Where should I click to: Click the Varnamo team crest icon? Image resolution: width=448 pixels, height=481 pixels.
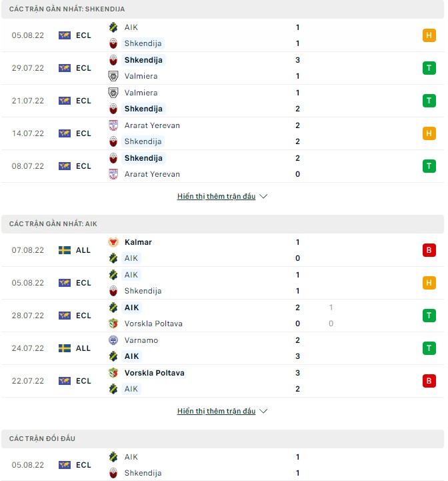coord(113,340)
